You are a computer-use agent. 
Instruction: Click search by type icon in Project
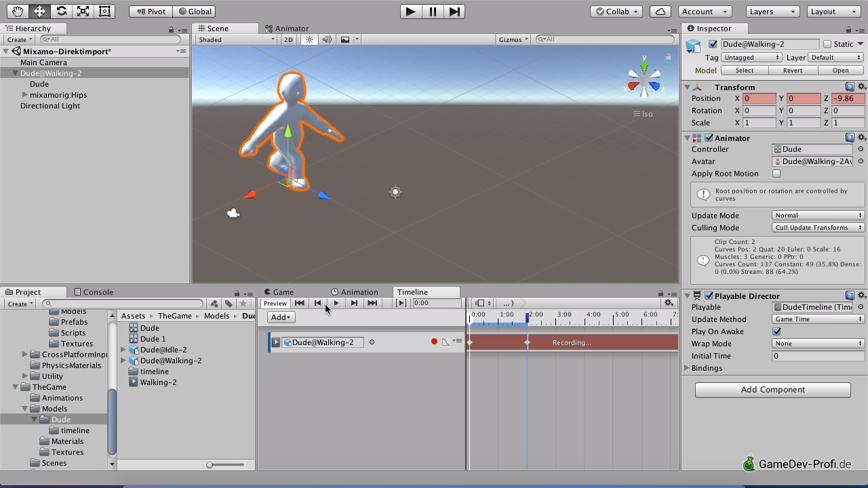click(214, 304)
